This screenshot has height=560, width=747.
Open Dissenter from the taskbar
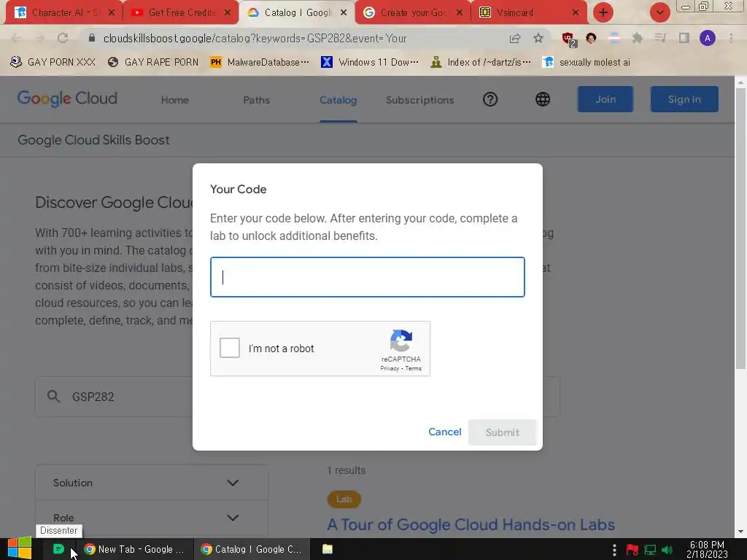point(58,549)
